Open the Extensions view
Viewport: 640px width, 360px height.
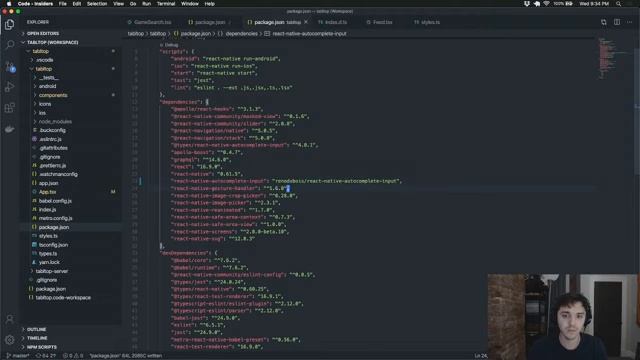point(9,108)
